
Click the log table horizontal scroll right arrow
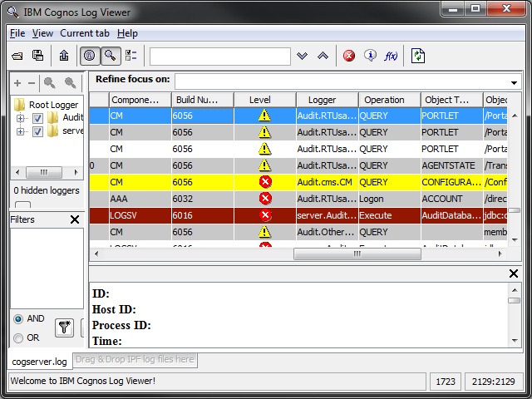click(x=500, y=254)
